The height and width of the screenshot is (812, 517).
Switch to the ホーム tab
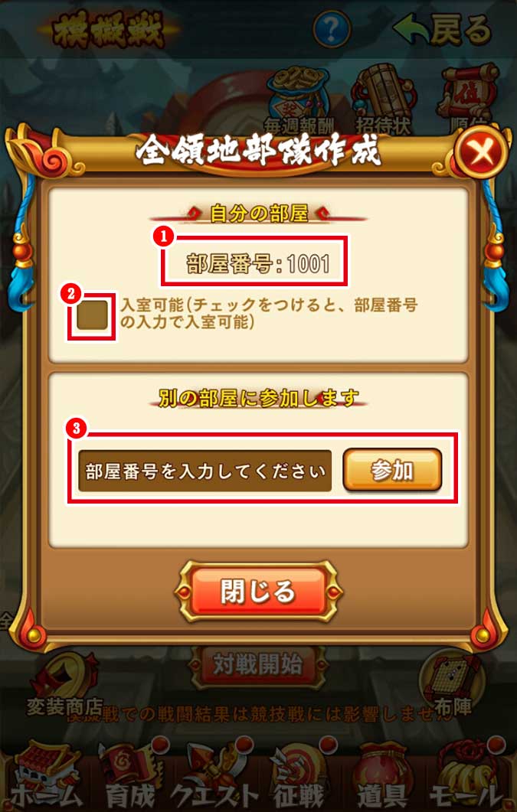(46, 777)
